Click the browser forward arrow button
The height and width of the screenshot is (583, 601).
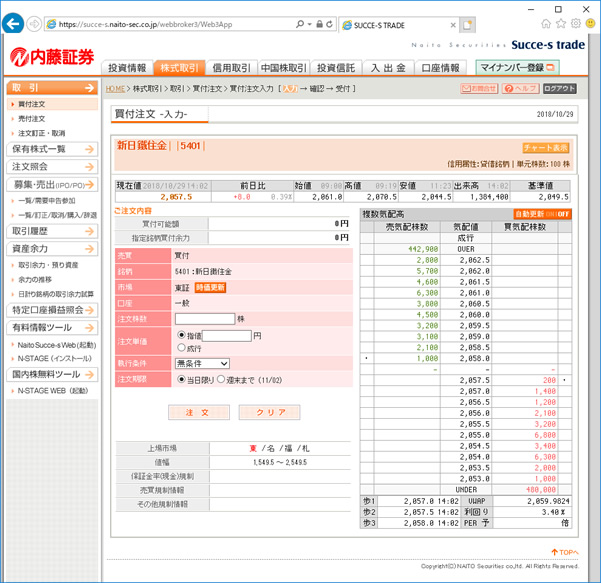coord(36,23)
